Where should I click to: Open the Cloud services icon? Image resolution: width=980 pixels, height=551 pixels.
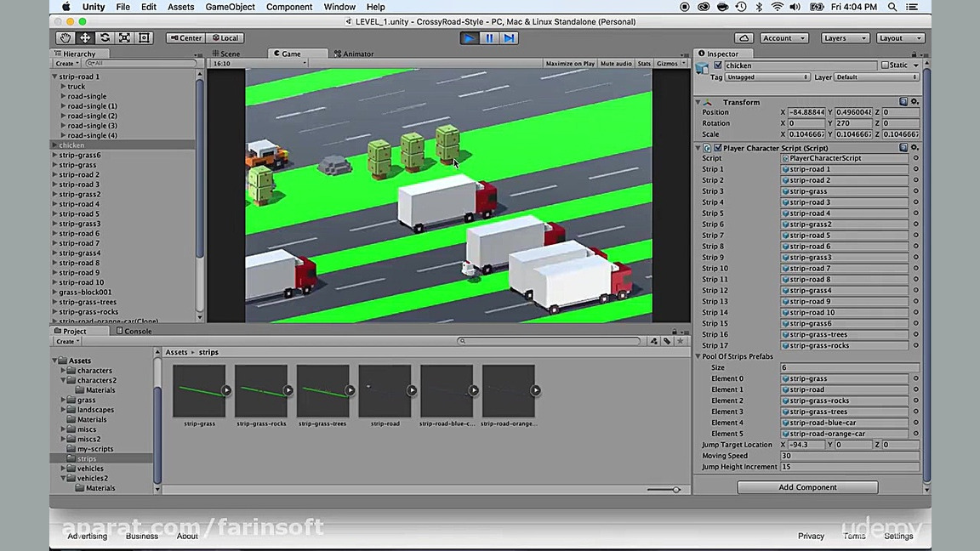744,38
